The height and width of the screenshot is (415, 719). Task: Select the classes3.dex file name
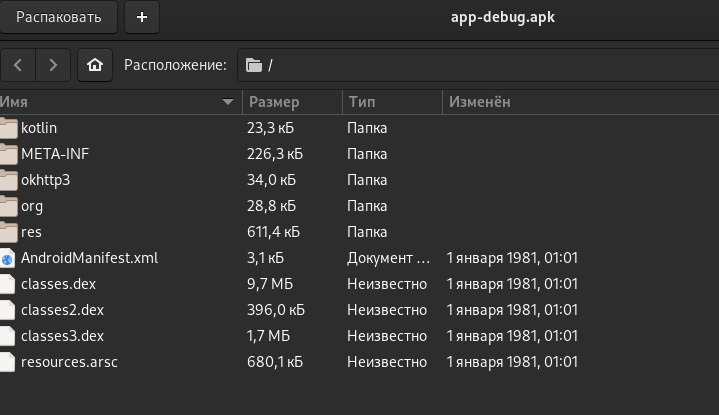click(x=62, y=336)
